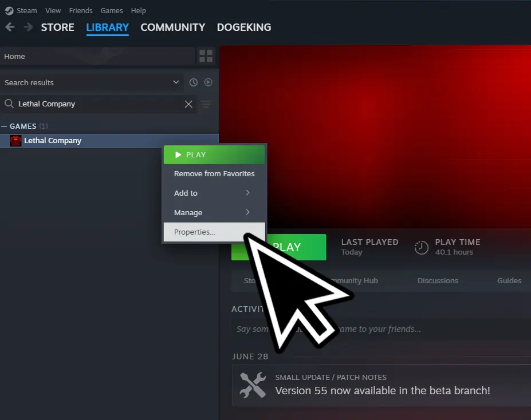Click the back navigation arrow
Screen dimensions: 531x420
pos(9,27)
